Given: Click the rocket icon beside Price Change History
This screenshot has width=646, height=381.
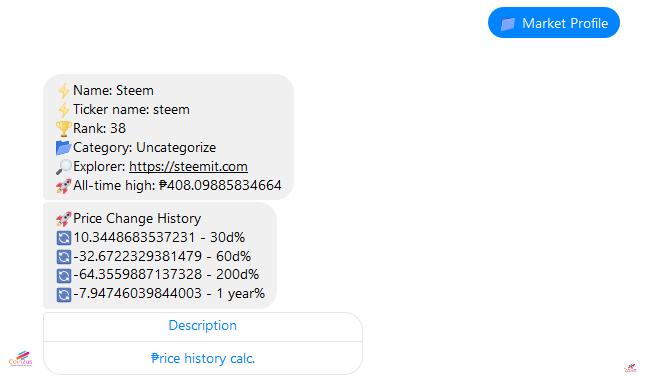Looking at the screenshot, I should 63,219.
